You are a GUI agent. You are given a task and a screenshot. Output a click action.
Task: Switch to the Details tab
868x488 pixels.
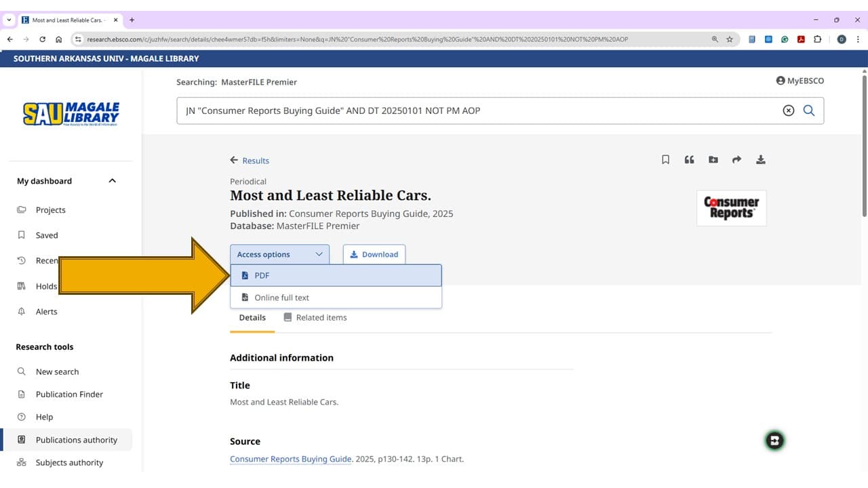[252, 317]
